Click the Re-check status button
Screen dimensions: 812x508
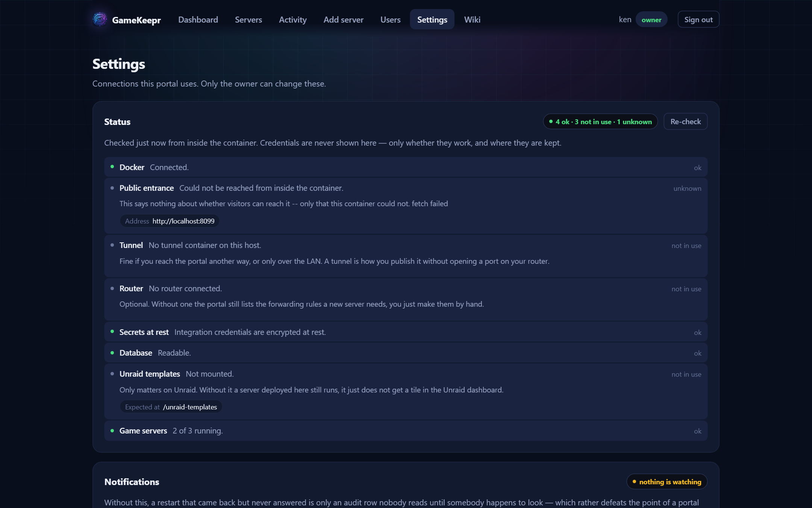685,122
